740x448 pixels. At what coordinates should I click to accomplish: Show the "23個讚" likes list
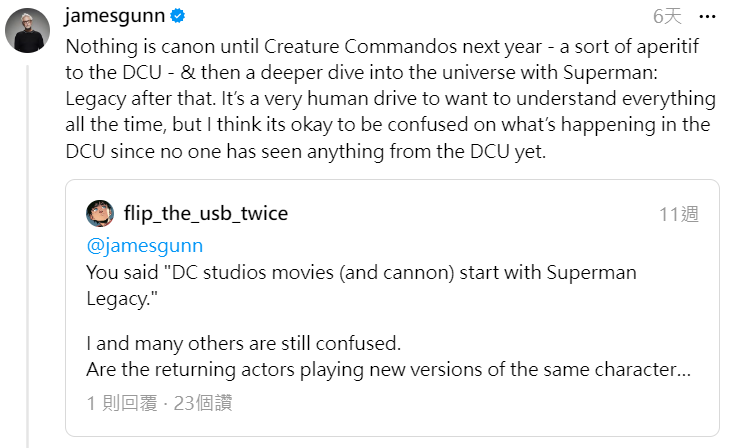[x=201, y=403]
